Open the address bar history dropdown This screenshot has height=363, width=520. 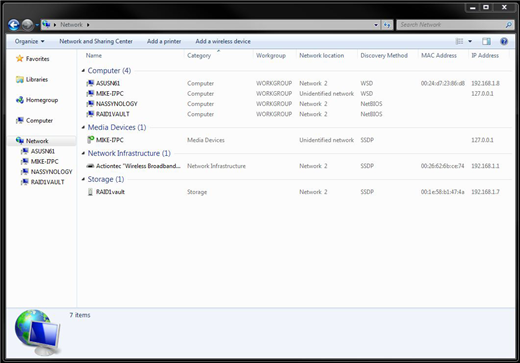[x=376, y=25]
